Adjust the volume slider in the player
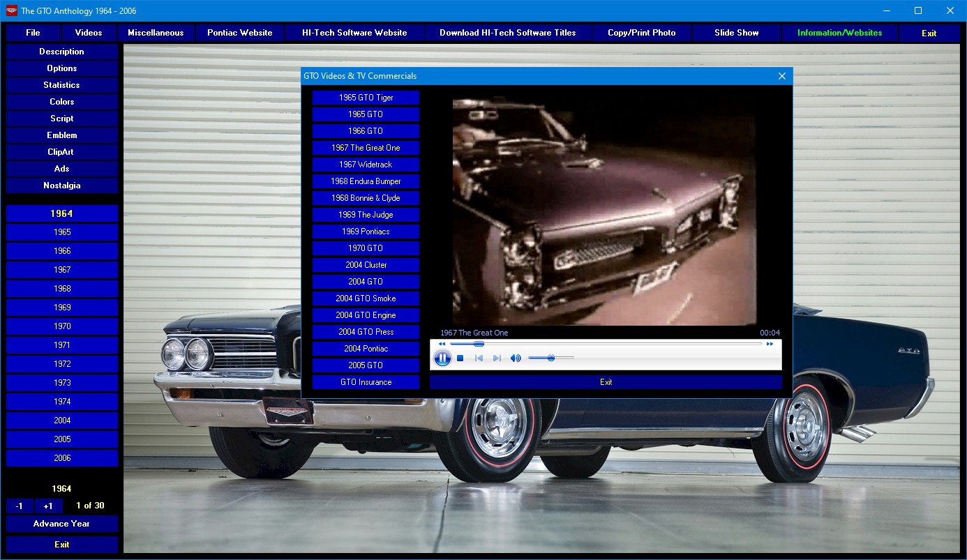Screen dimensions: 967x560 click(550, 358)
